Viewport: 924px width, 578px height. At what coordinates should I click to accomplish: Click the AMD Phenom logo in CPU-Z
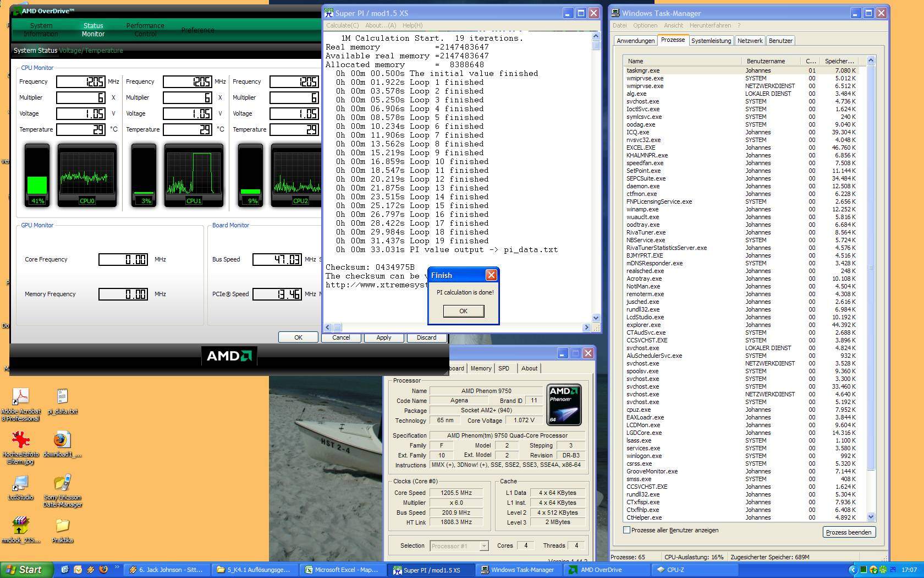(564, 405)
